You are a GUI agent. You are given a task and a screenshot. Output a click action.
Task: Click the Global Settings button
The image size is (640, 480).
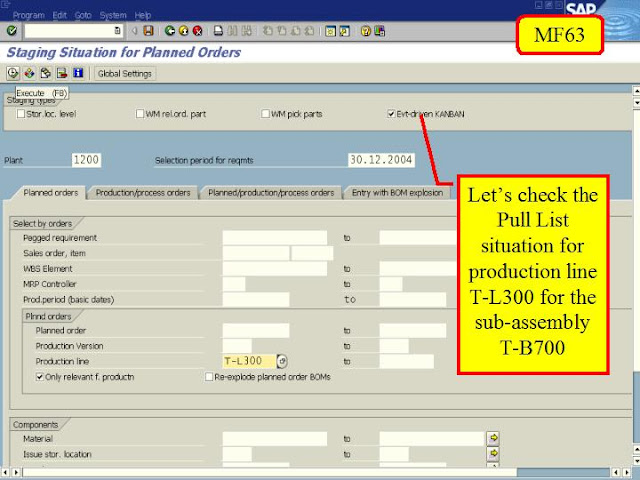point(124,73)
